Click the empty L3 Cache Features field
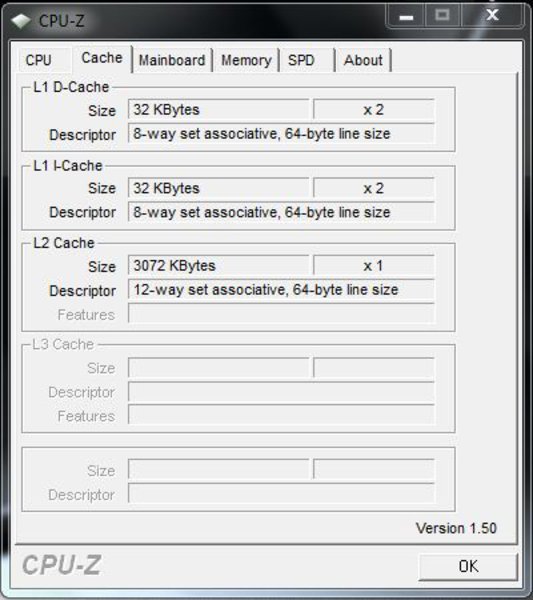This screenshot has height=600, width=533. (281, 415)
